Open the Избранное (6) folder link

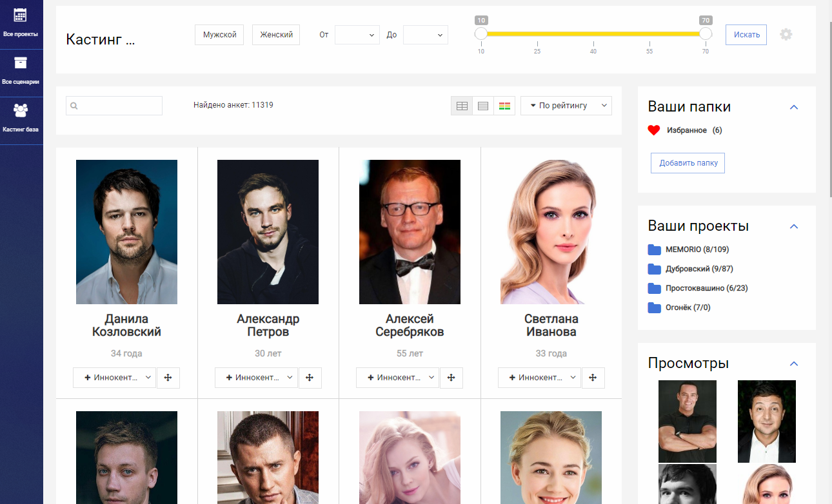click(x=694, y=130)
